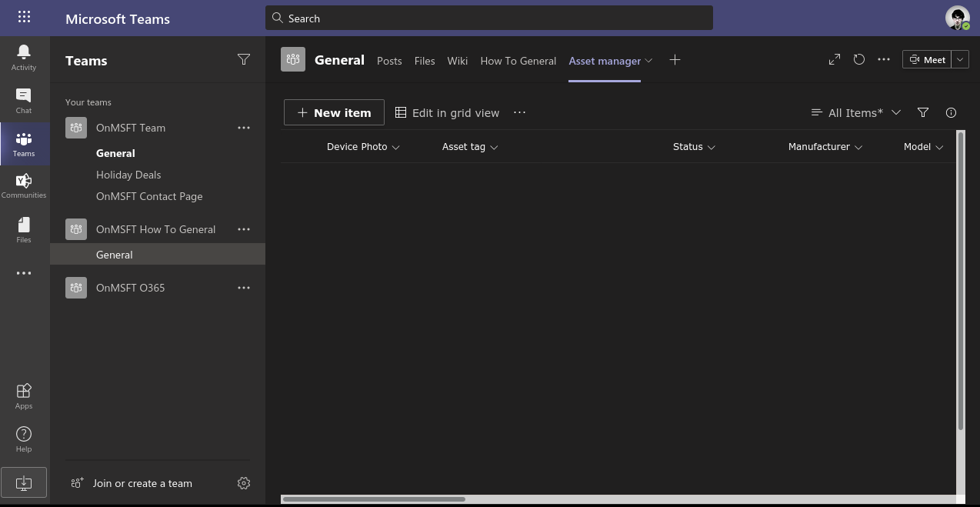Open the Activity bell icon
The height and width of the screenshot is (507, 980).
[24, 58]
